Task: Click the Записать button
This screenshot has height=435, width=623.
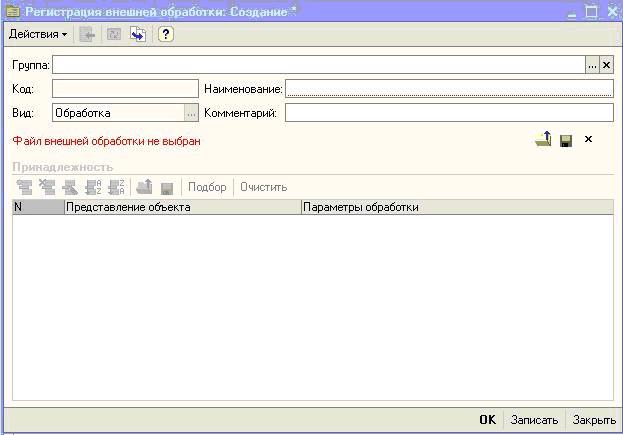Action: coord(534,420)
